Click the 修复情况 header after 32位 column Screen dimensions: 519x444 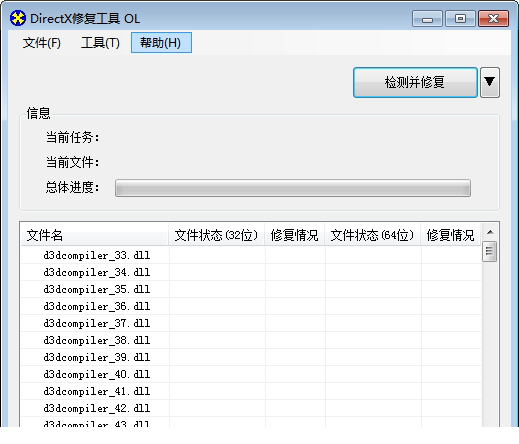[295, 235]
